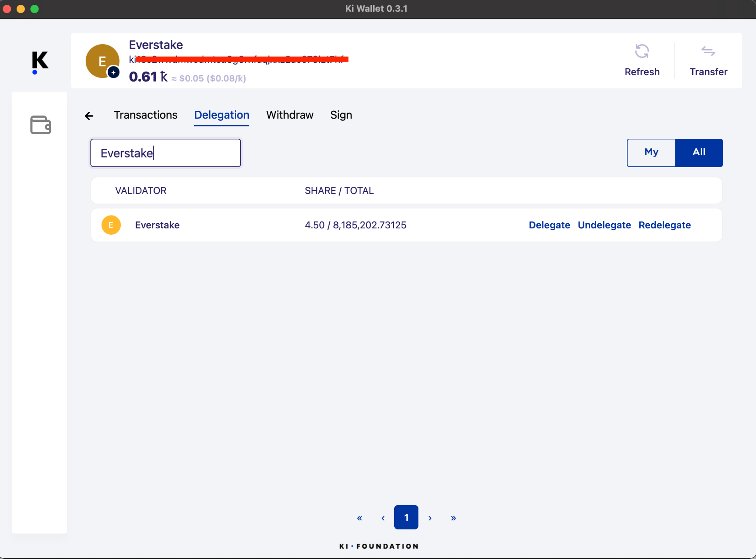Image resolution: width=756 pixels, height=559 pixels.
Task: Click the Ki logo in the sidebar
Action: click(x=40, y=62)
